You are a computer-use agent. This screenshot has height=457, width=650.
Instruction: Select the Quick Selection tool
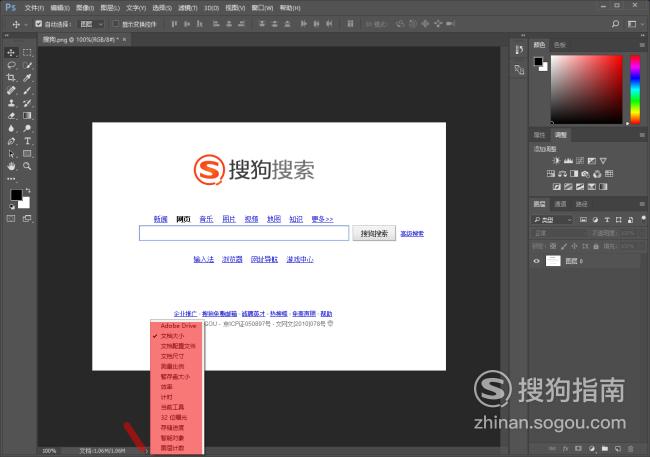27,65
